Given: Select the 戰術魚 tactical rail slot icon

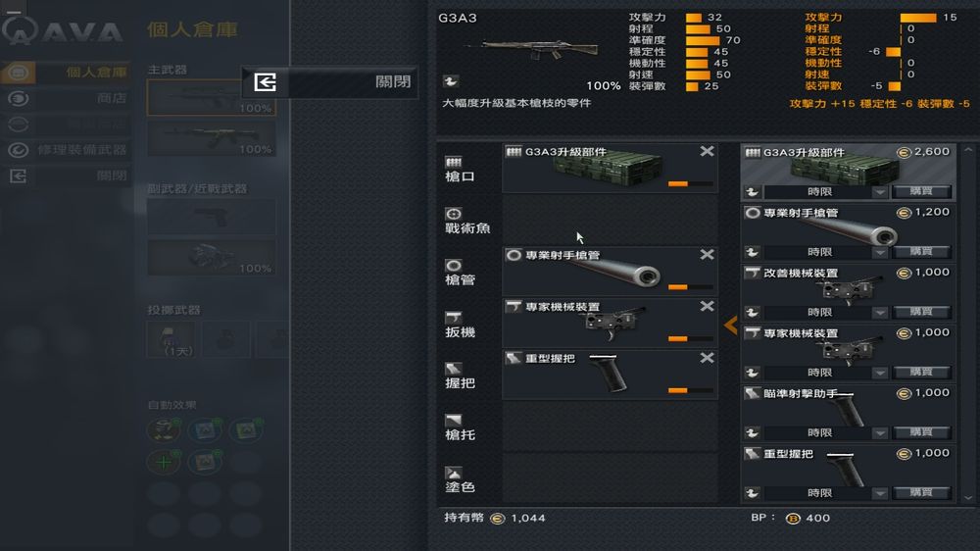Looking at the screenshot, I should (x=453, y=214).
